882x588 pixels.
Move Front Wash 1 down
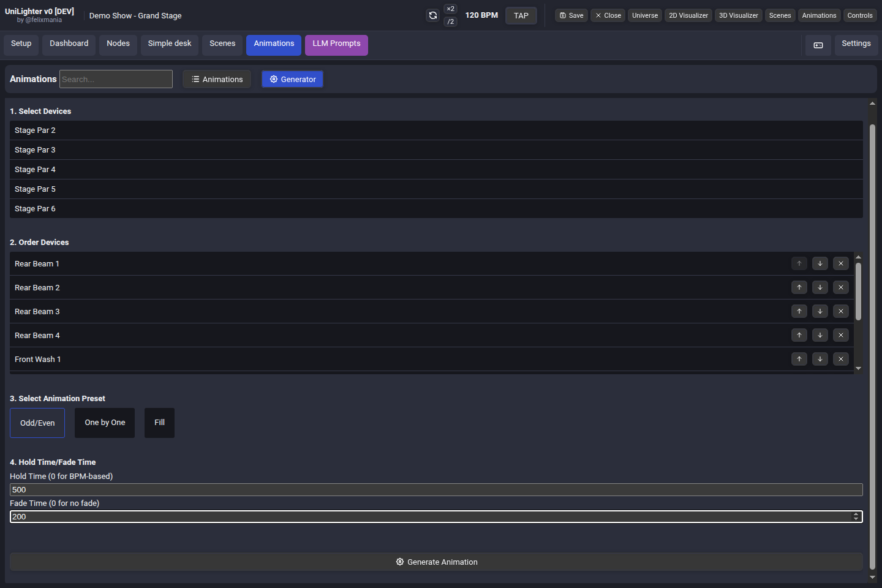(x=820, y=359)
